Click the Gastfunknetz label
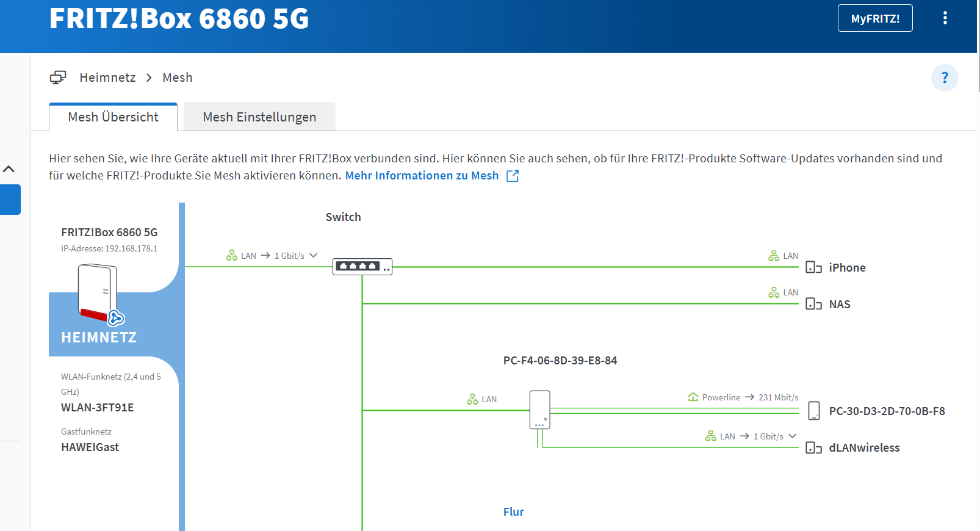980x531 pixels. click(86, 432)
